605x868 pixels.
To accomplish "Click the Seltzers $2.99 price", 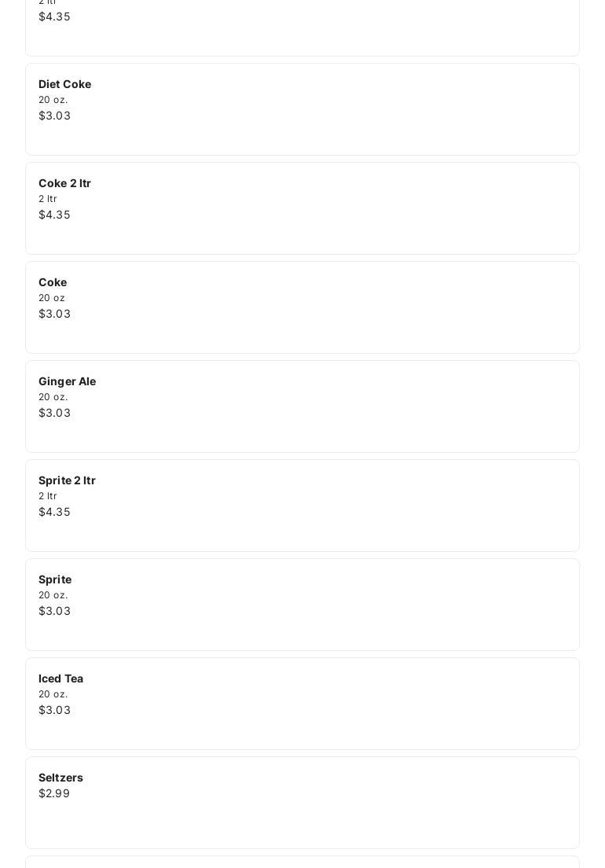I will tap(54, 793).
